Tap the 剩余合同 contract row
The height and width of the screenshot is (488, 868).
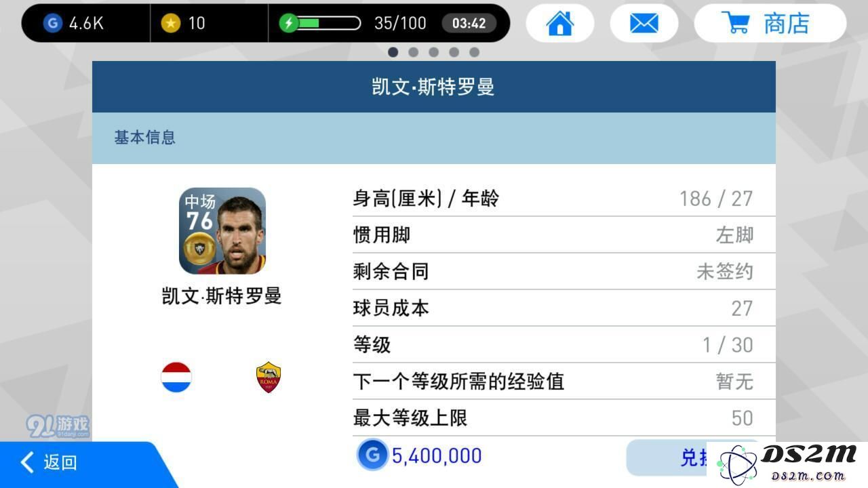tap(553, 272)
